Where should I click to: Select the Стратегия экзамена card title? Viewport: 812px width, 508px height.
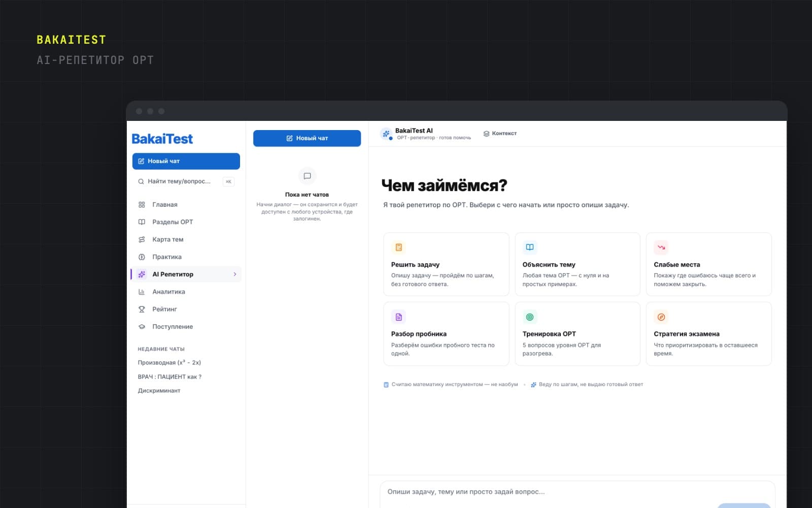tap(687, 334)
